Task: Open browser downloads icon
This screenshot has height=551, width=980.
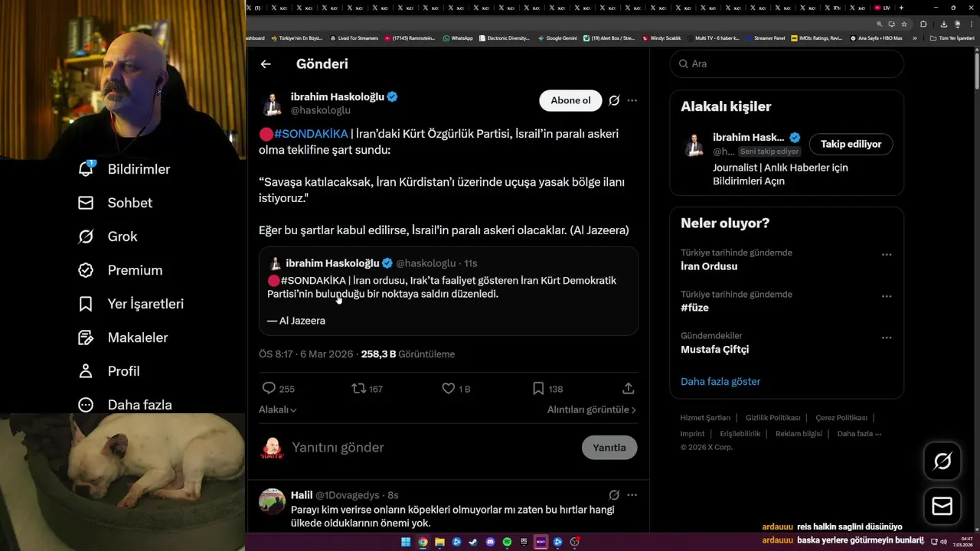Action: pos(944,24)
